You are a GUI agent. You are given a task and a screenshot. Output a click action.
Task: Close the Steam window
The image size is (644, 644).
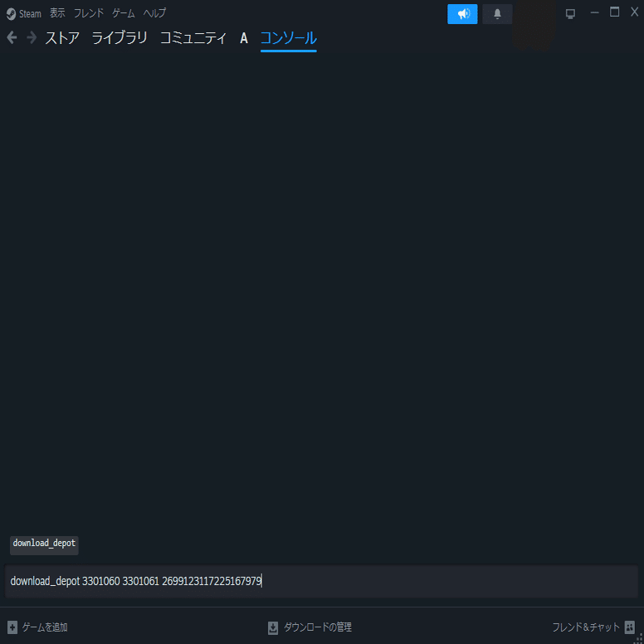tap(635, 12)
